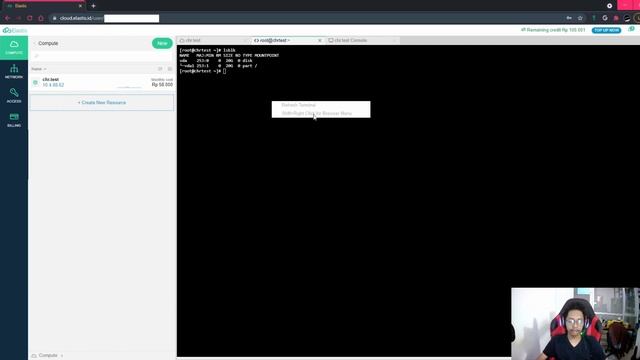Click the Remaining credit text

click(553, 30)
